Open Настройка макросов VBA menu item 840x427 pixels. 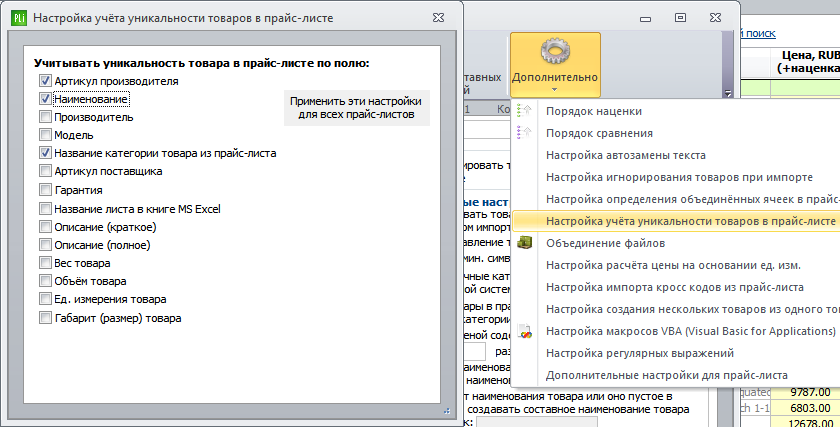pos(676,331)
